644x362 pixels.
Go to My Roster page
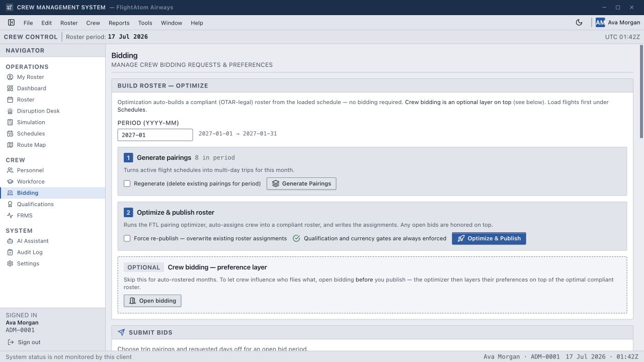(x=52, y=77)
